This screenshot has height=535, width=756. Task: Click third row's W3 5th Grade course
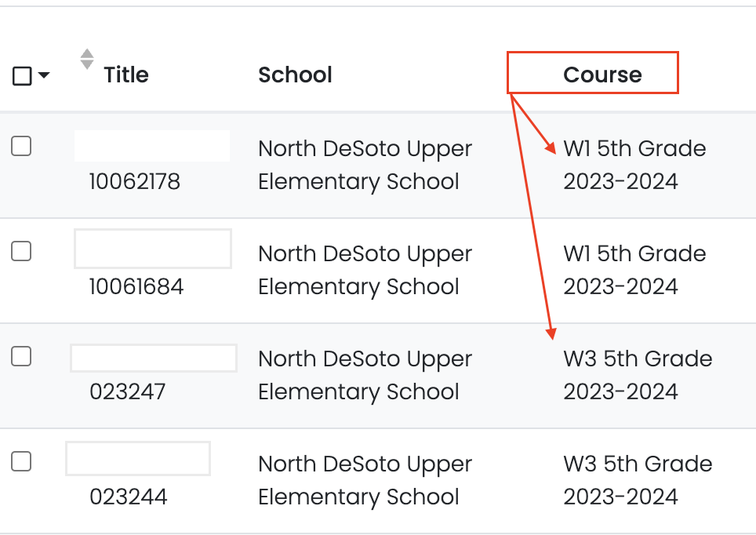(637, 375)
